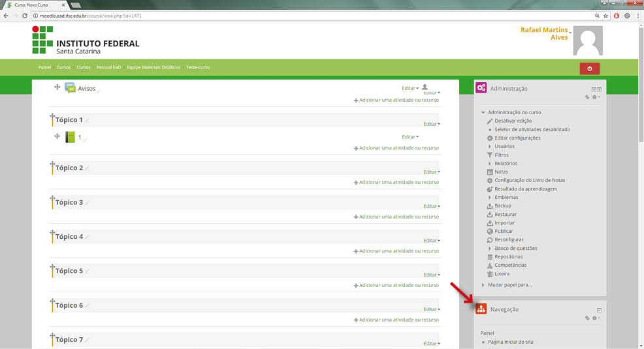
Task: Hide the Navegação block using its minimize icon
Action: 599,310
